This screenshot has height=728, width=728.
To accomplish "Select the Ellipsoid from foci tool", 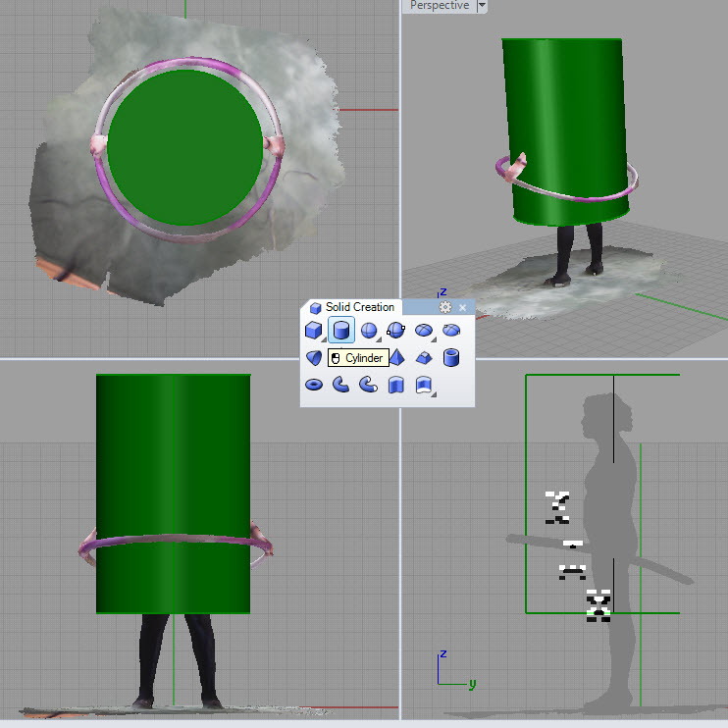I will pos(451,331).
